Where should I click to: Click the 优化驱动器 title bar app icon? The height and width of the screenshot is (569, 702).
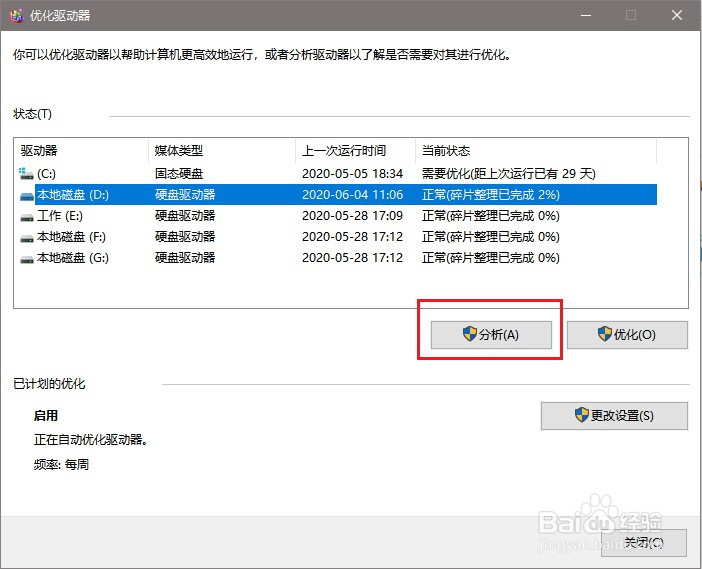tap(17, 16)
